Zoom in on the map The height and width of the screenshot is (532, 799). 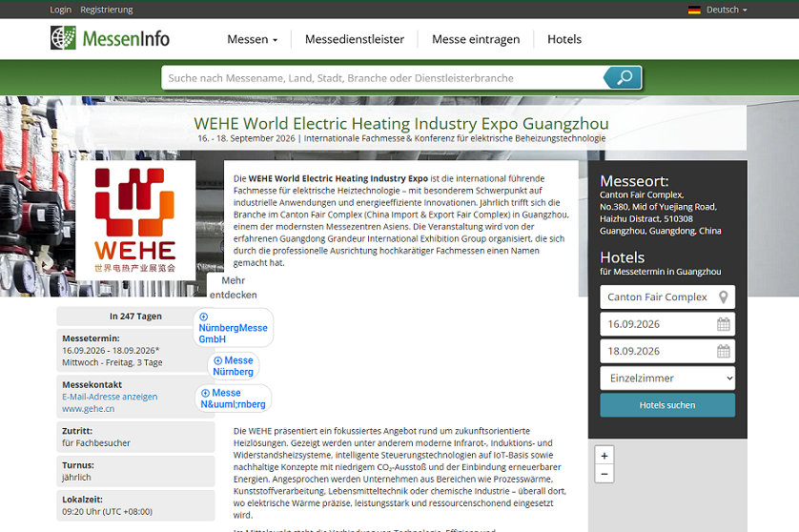pos(604,455)
